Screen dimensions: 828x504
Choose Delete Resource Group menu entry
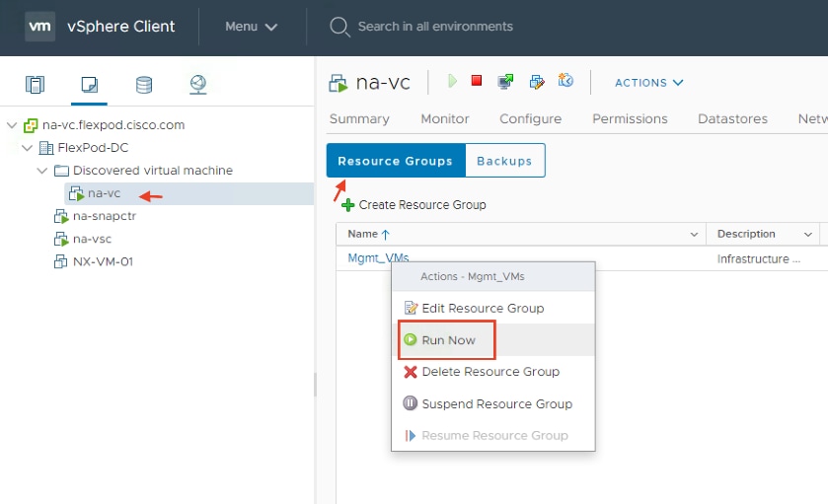coord(493,372)
